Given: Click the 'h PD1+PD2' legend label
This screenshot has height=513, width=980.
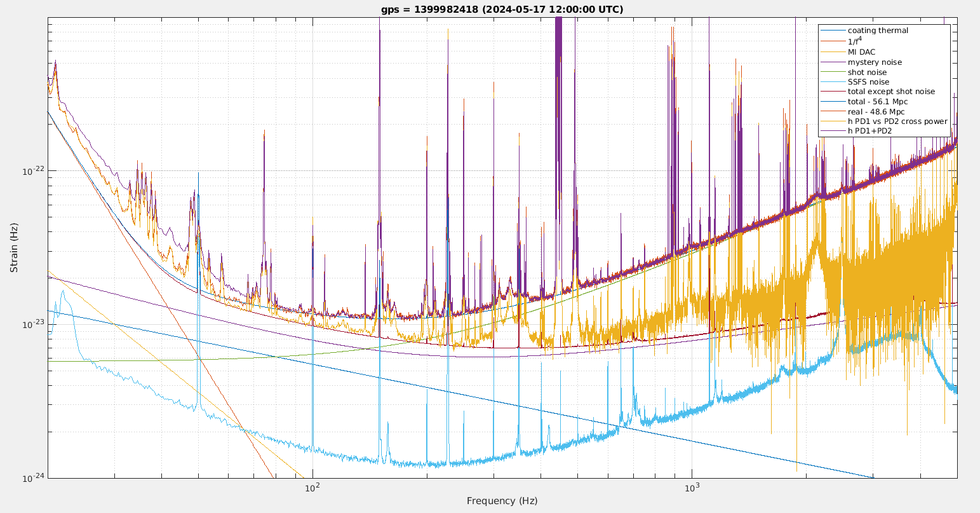Looking at the screenshot, I should 869,131.
